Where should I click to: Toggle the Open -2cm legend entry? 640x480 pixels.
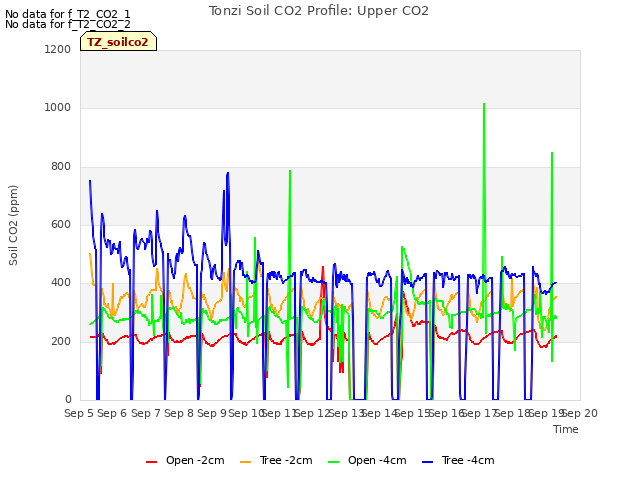[185, 460]
